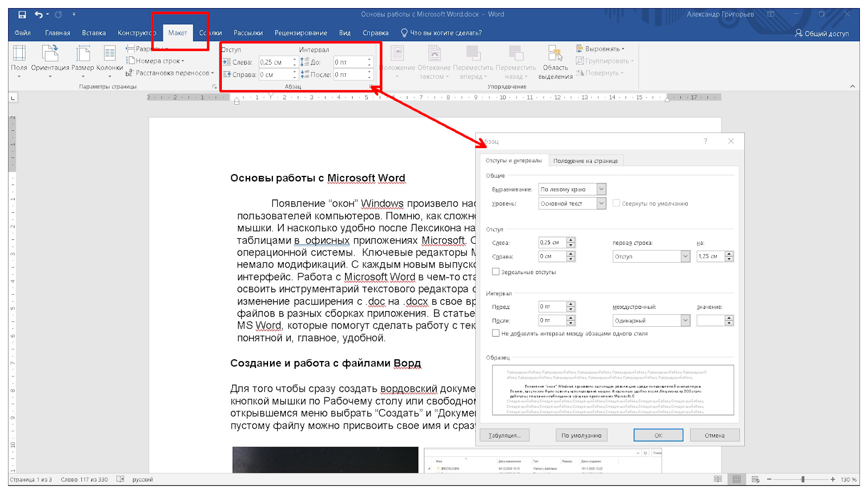Check Свернуты по умолчанию option
Viewport: 868px width, 494px height.
click(616, 203)
